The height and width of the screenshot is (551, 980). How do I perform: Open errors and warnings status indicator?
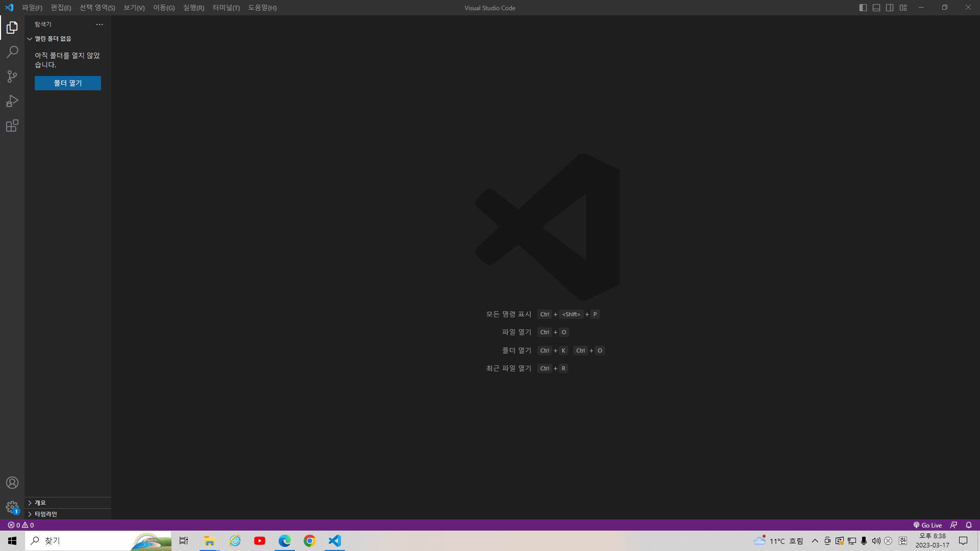21,525
